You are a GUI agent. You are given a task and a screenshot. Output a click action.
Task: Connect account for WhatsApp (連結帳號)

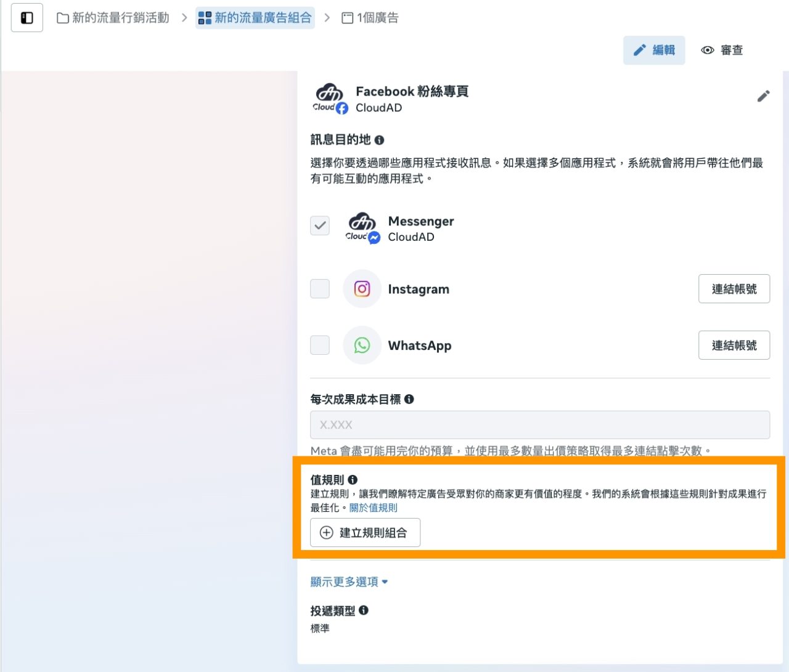pyautogui.click(x=734, y=346)
